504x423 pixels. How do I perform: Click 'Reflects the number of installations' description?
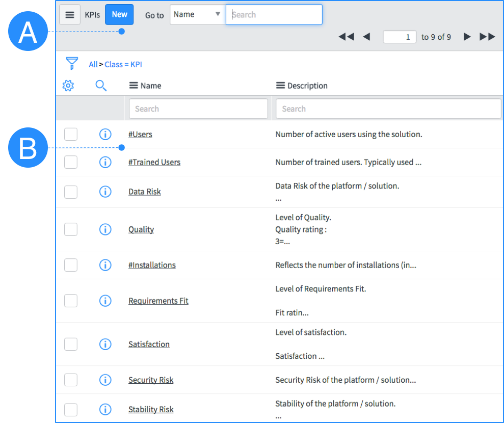tap(346, 265)
